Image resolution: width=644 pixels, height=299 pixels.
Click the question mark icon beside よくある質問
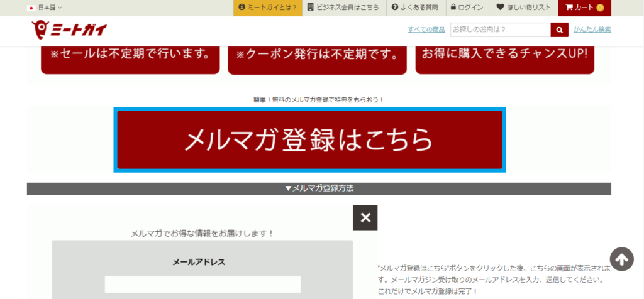coord(394,8)
